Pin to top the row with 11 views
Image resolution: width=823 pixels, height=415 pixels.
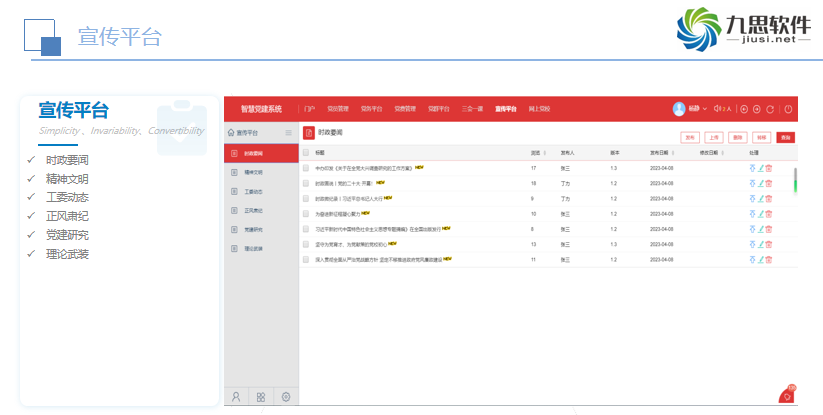(752, 260)
